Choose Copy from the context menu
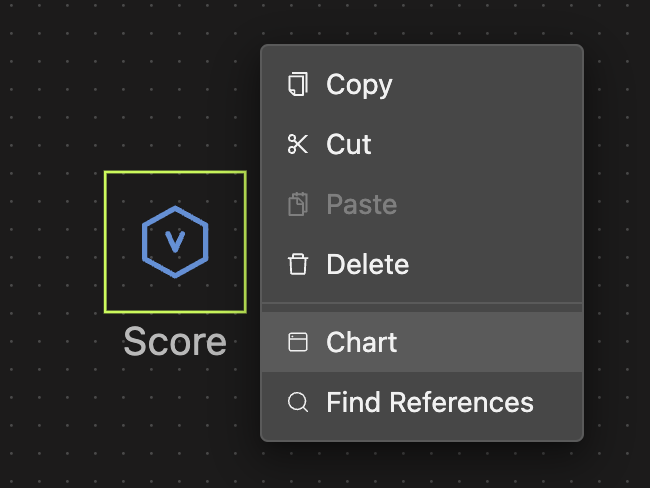The image size is (650, 488). (359, 85)
